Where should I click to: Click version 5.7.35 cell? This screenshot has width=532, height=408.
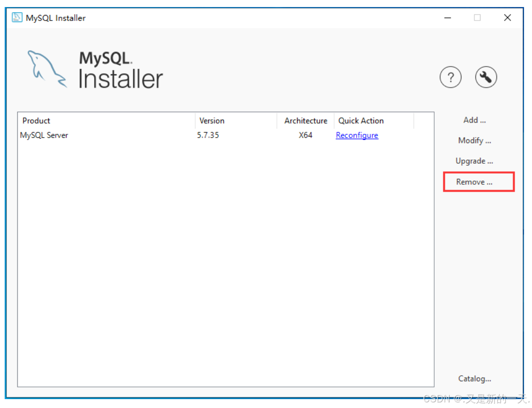click(x=208, y=135)
